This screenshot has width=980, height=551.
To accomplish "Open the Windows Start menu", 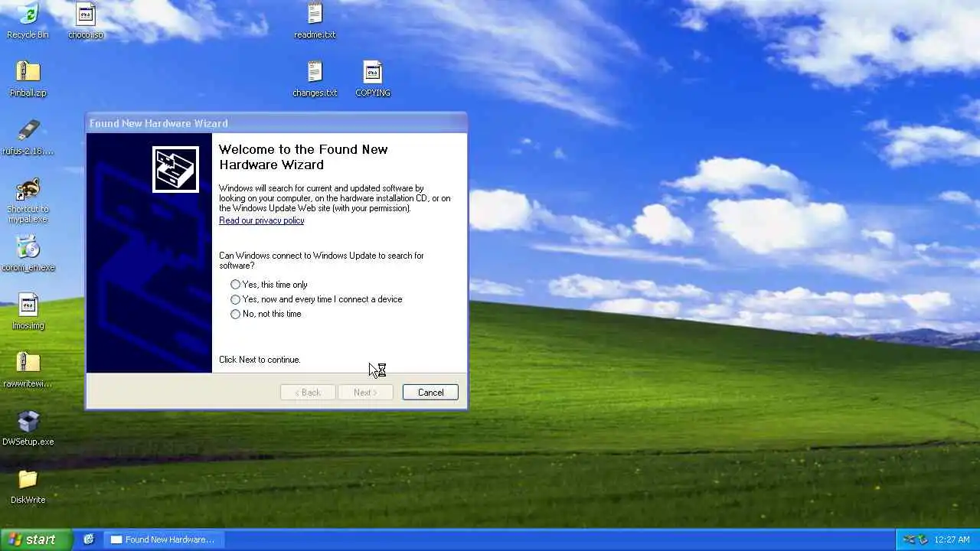I will [x=36, y=540].
